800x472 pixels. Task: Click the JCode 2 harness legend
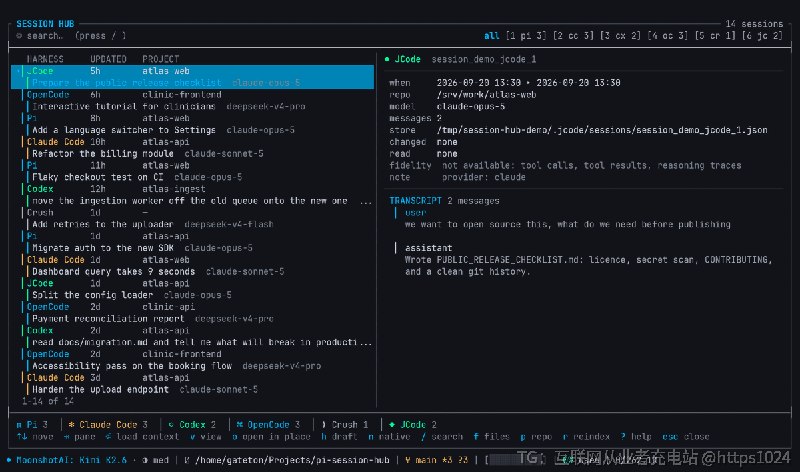point(412,425)
